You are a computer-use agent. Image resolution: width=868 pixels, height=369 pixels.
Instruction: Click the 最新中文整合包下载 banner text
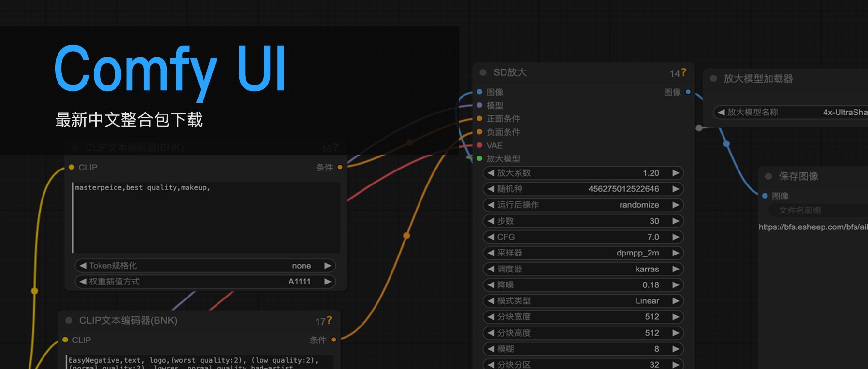click(x=129, y=119)
